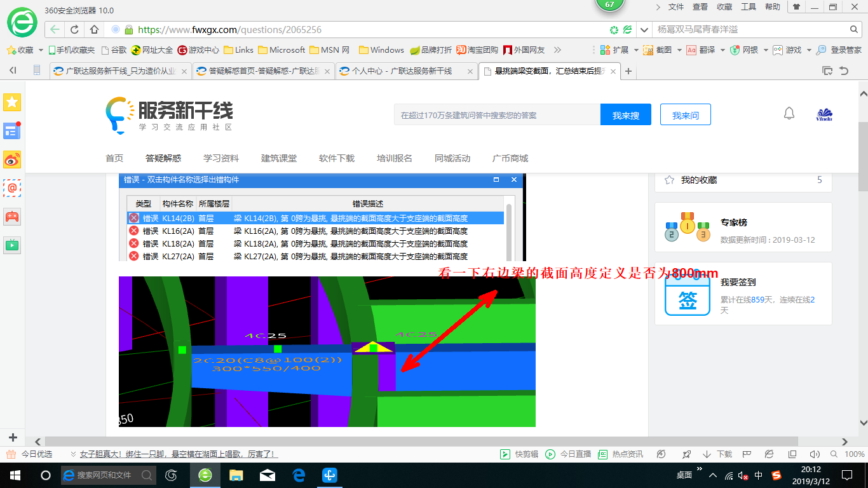Open the 谷歌 bookmark

coord(114,50)
